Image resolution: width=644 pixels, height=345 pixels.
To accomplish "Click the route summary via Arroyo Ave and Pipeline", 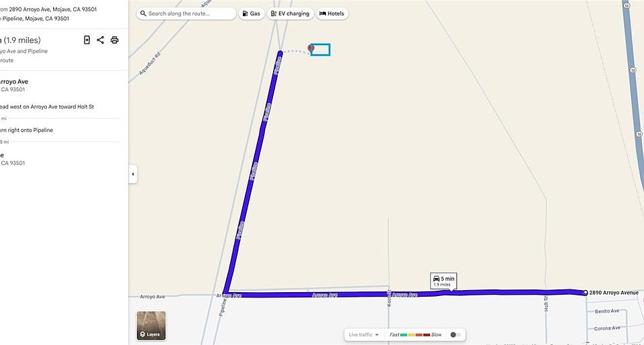I will click(x=24, y=52).
